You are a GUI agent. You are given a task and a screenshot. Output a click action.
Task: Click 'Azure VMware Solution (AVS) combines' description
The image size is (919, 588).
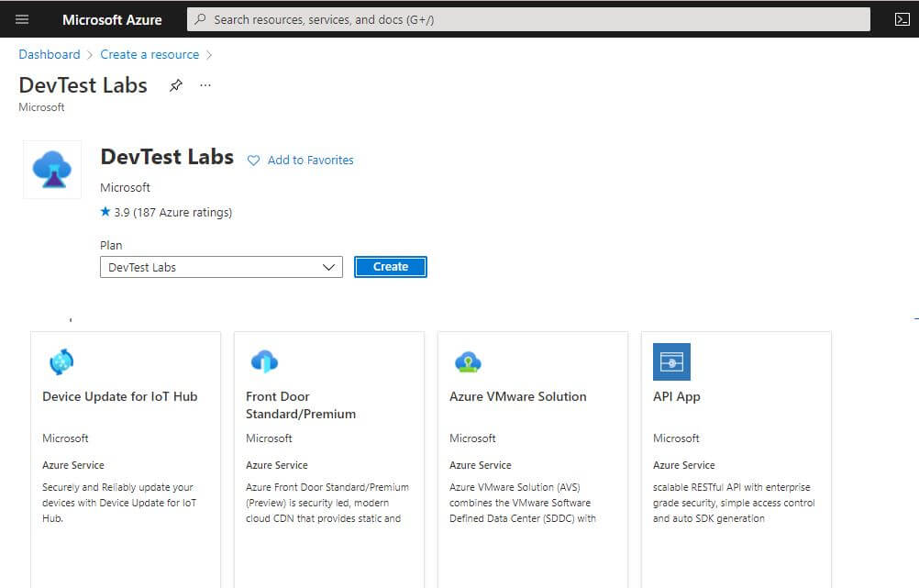(522, 503)
